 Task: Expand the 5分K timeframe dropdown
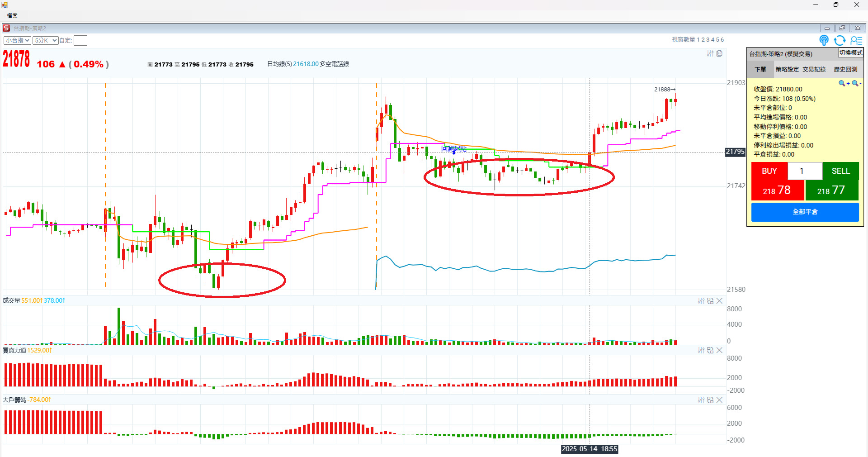pyautogui.click(x=45, y=40)
